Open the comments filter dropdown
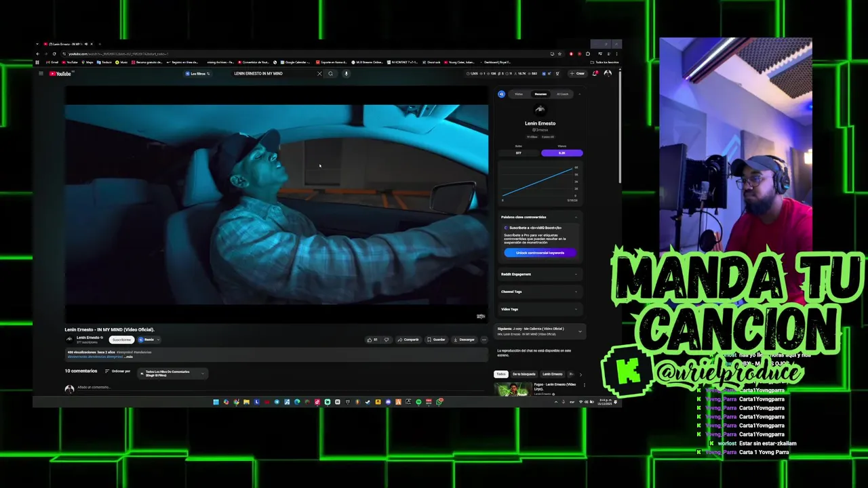Viewport: 868px width, 488px height. point(172,373)
